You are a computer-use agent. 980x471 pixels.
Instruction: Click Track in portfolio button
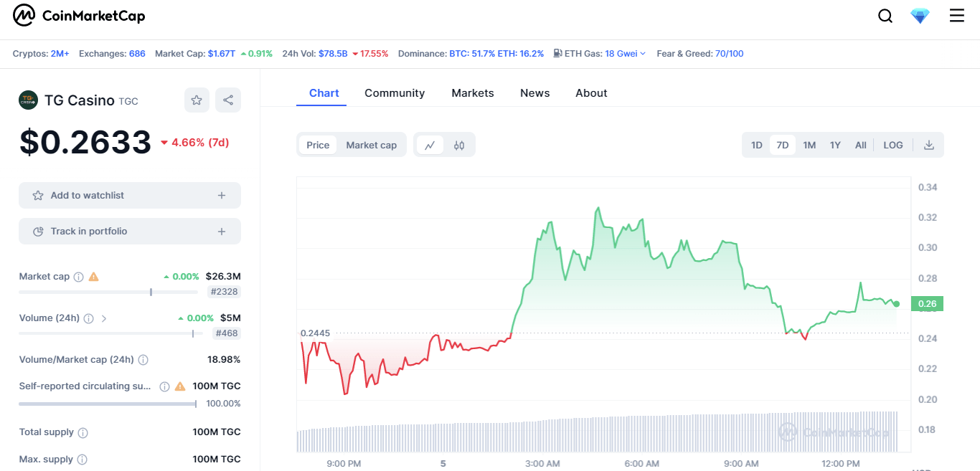(130, 232)
